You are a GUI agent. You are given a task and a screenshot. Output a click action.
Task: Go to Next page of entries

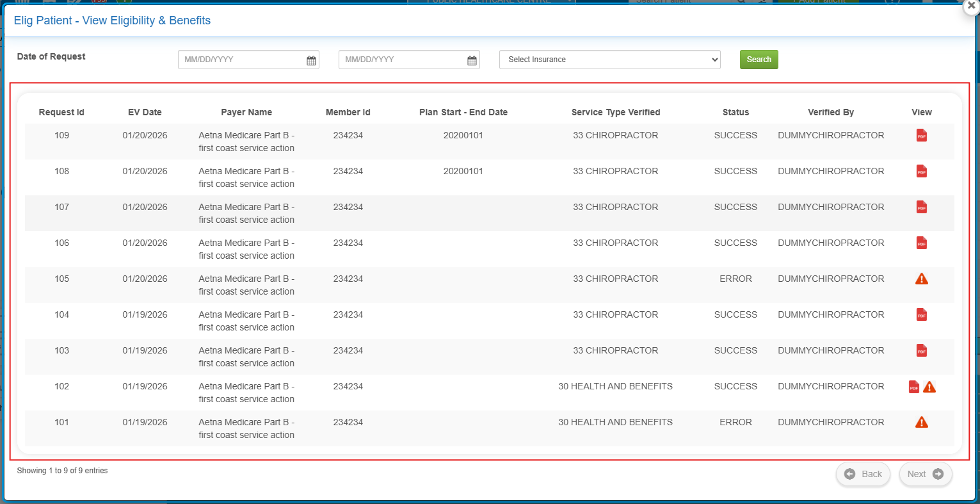click(x=925, y=474)
